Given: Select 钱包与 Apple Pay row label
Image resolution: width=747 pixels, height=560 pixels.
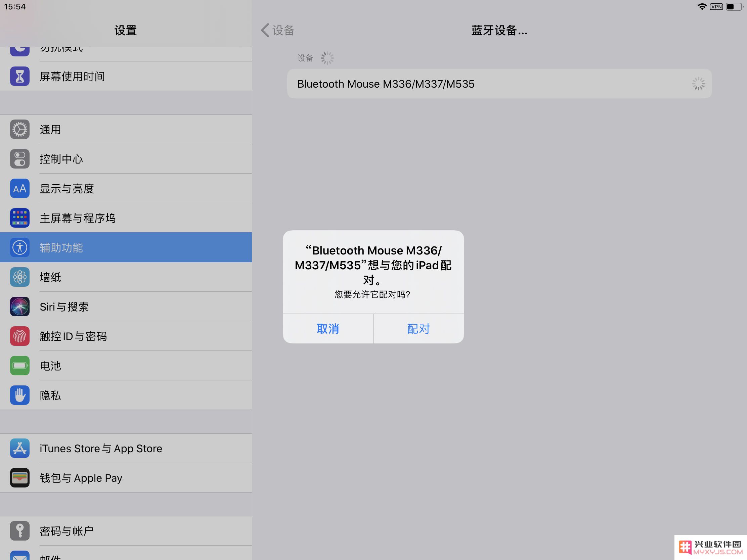Looking at the screenshot, I should (81, 478).
